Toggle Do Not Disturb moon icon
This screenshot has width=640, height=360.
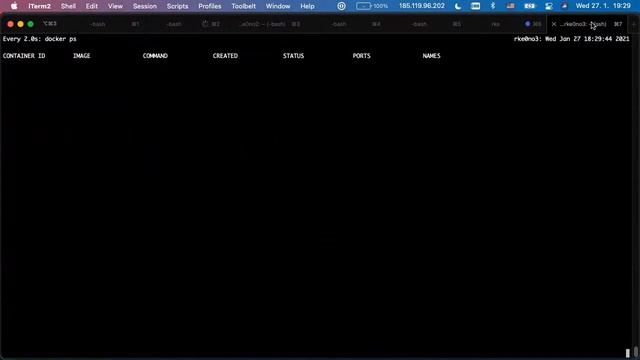coord(458,6)
